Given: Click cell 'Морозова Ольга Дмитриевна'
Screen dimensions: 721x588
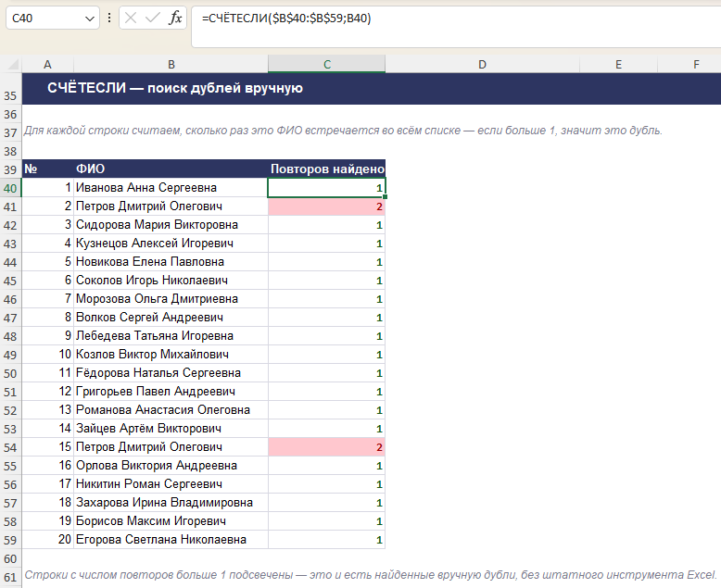Looking at the screenshot, I should 171,298.
